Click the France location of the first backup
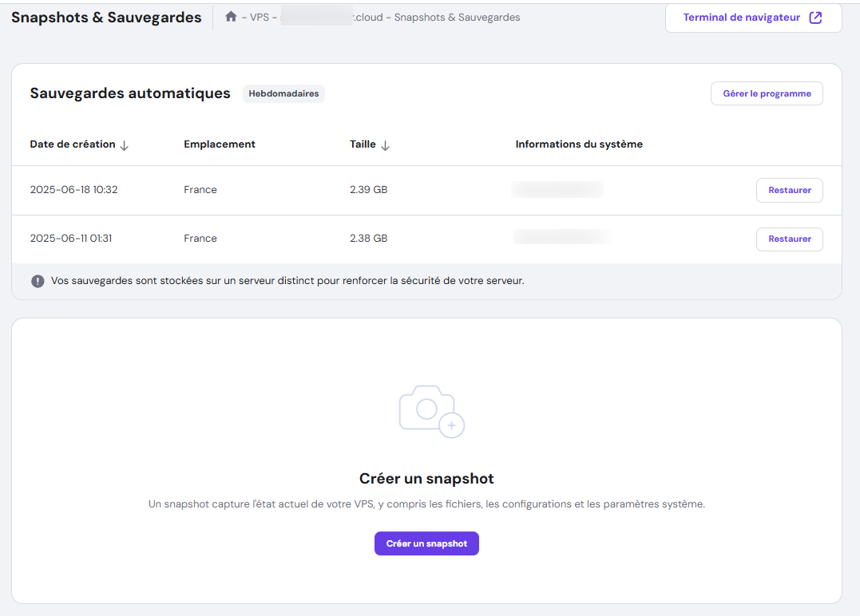 [200, 190]
